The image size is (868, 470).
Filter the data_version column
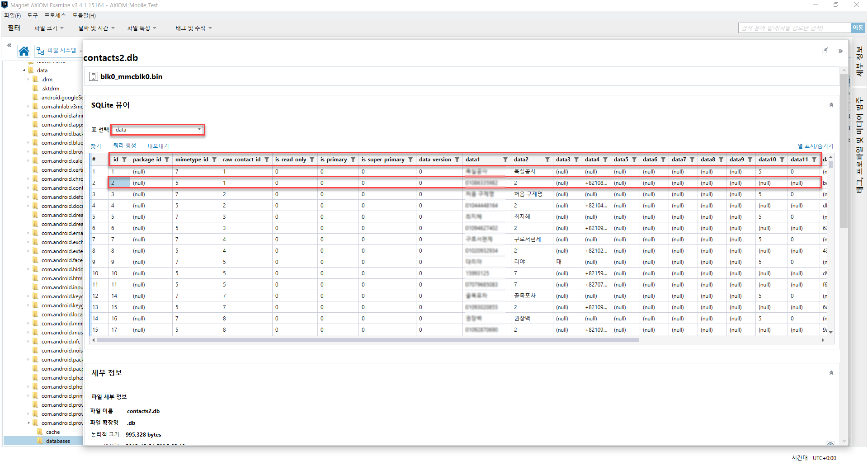coord(457,160)
